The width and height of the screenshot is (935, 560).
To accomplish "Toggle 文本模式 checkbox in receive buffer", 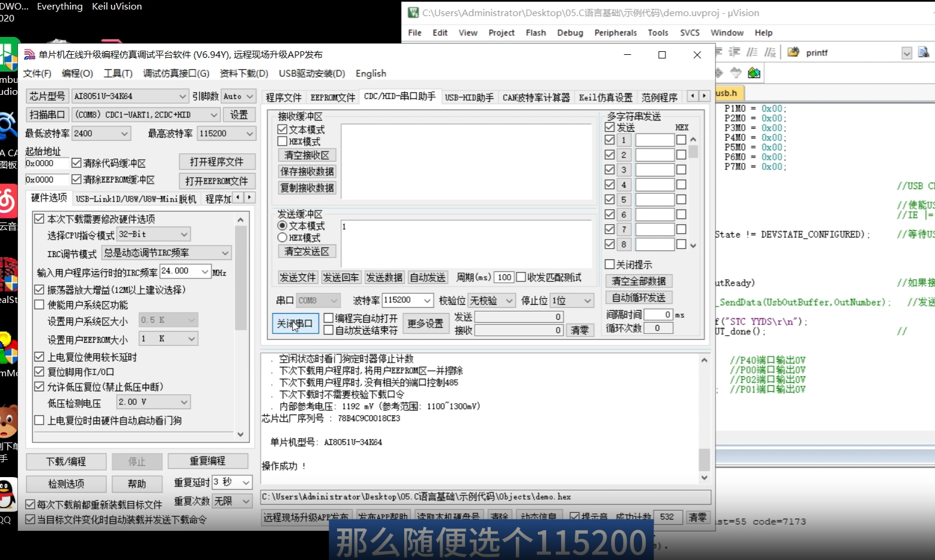I will [x=283, y=129].
